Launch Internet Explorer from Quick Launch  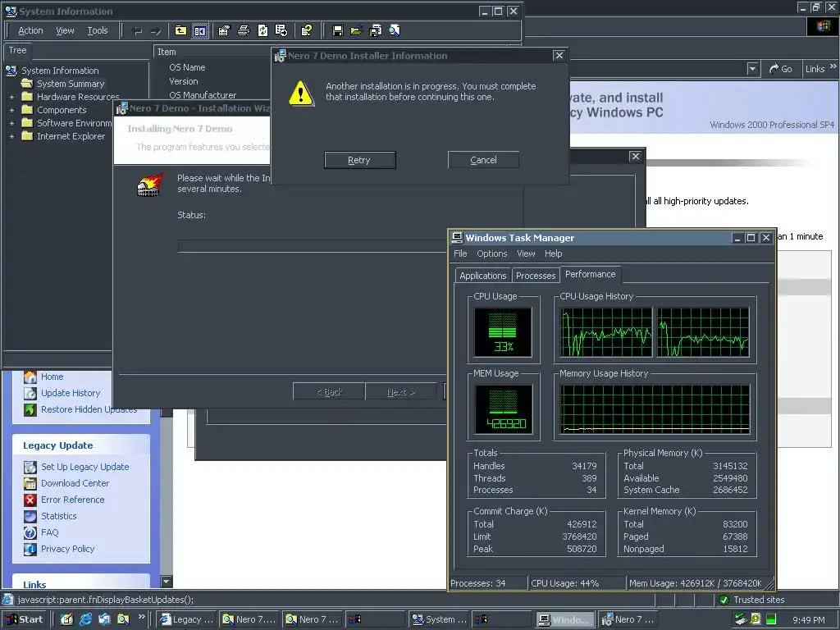point(85,619)
